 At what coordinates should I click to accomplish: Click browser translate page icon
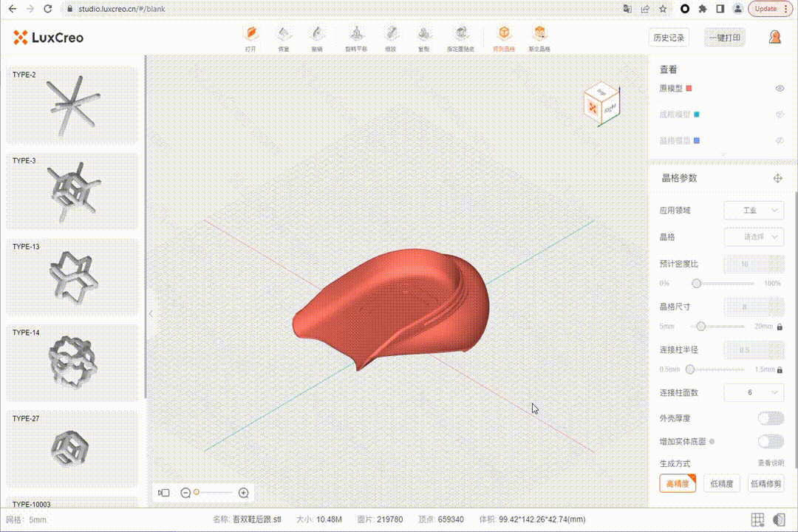[x=627, y=9]
